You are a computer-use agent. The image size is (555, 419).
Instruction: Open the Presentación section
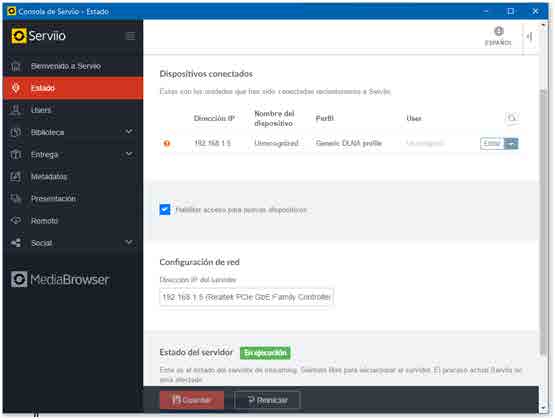click(x=73, y=199)
